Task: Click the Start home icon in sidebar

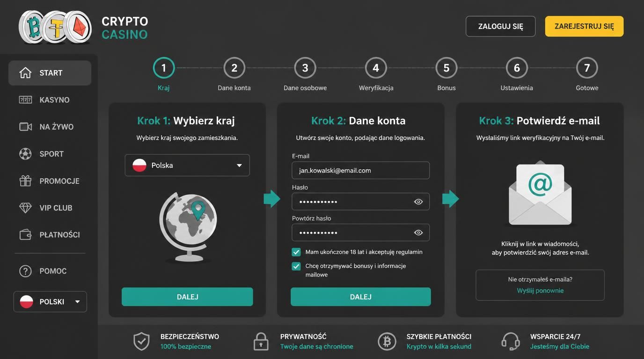Action: [25, 72]
